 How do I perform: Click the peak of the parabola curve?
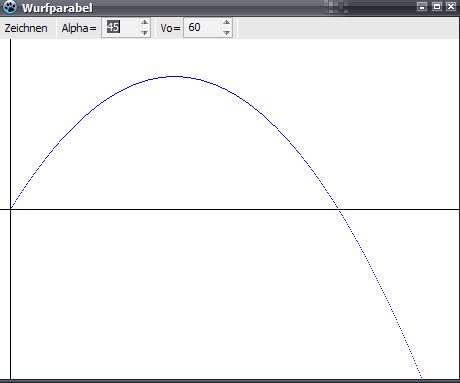[175, 77]
